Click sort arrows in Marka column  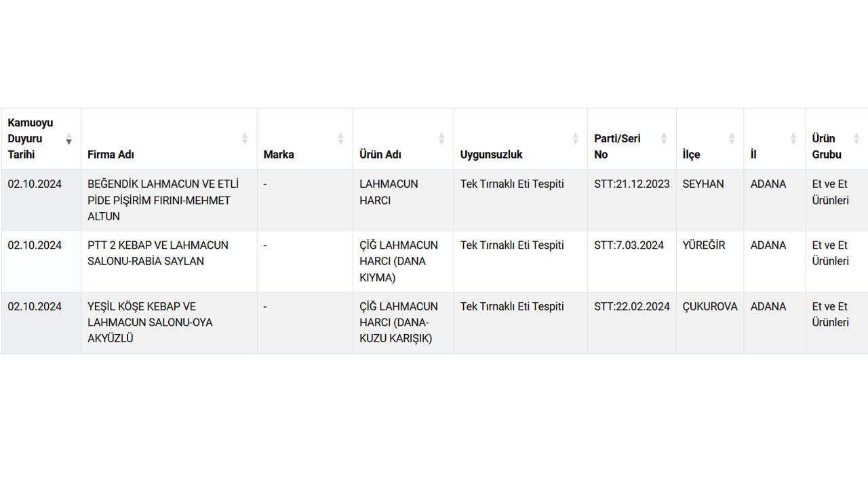point(341,139)
